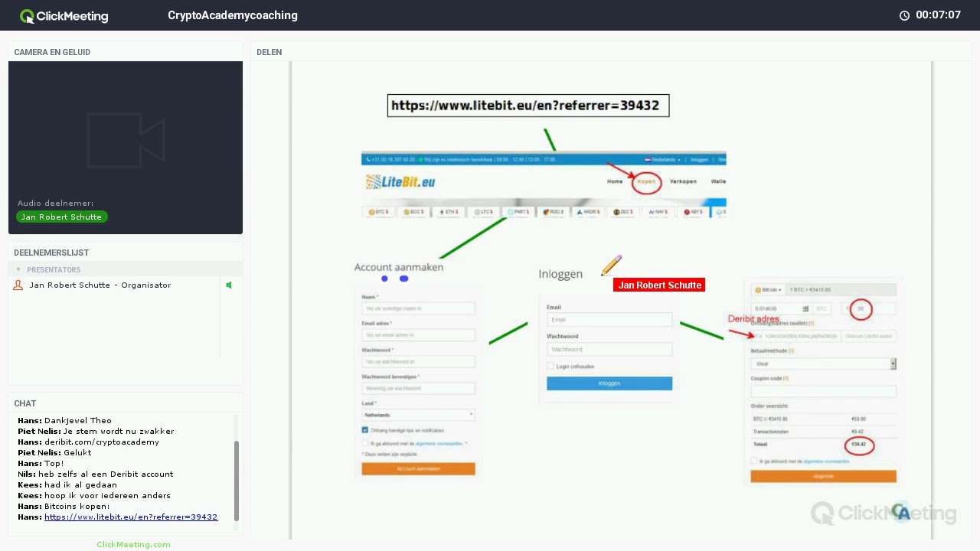This screenshot has width=980, height=551.
Task: Click the orange presenter person icon
Action: pyautogui.click(x=18, y=285)
